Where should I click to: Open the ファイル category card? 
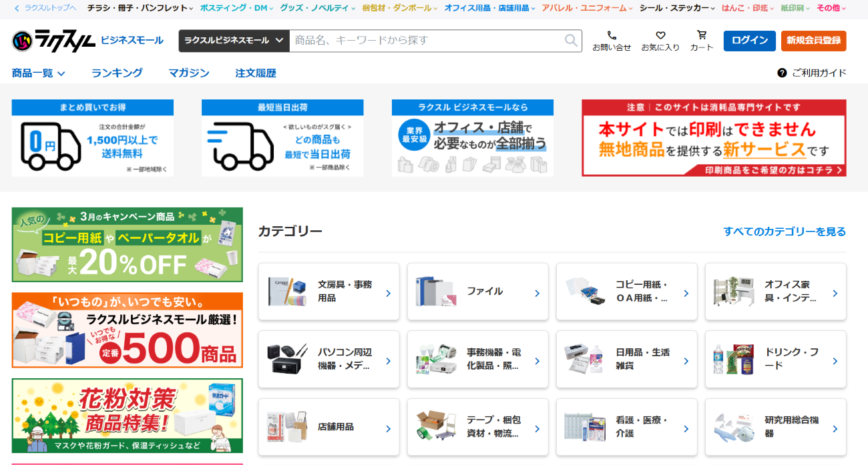477,292
